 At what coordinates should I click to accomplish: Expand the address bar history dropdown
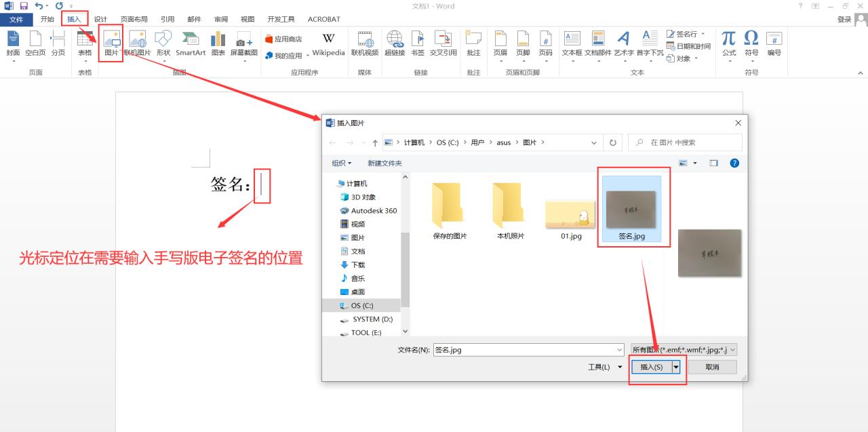pos(594,142)
